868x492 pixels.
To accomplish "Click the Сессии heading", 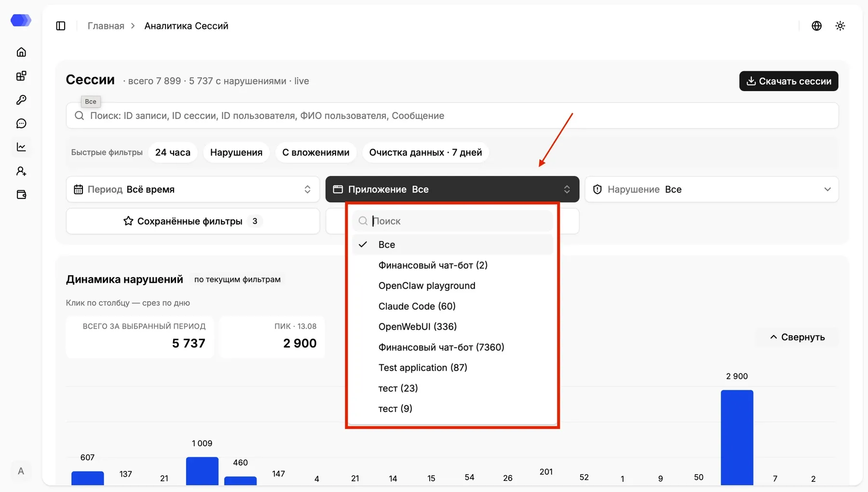I will click(x=90, y=80).
